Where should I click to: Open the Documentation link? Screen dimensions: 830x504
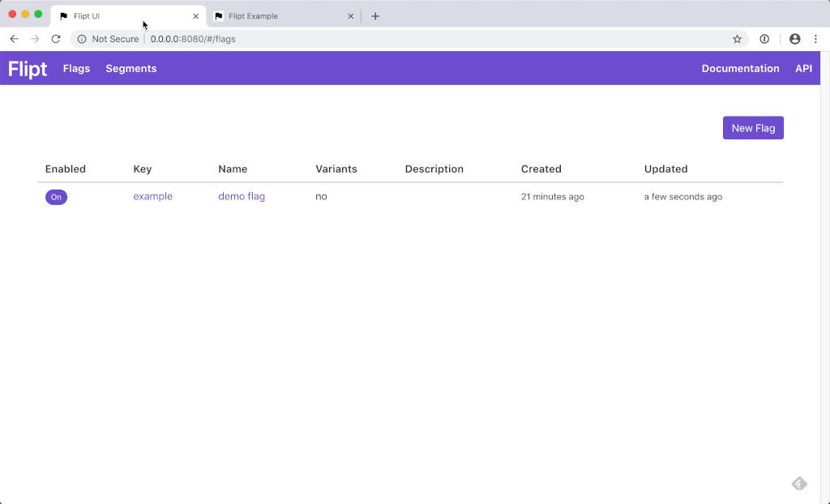pos(740,68)
